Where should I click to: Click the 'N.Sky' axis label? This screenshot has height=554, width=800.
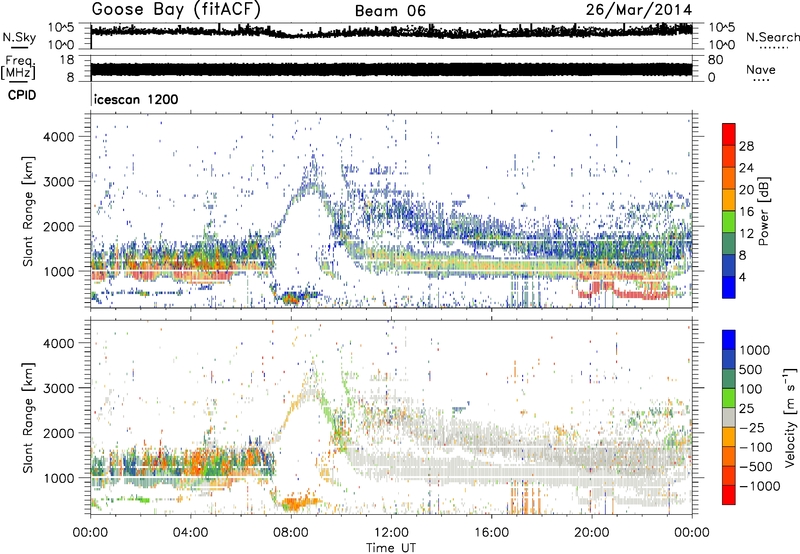coord(19,37)
